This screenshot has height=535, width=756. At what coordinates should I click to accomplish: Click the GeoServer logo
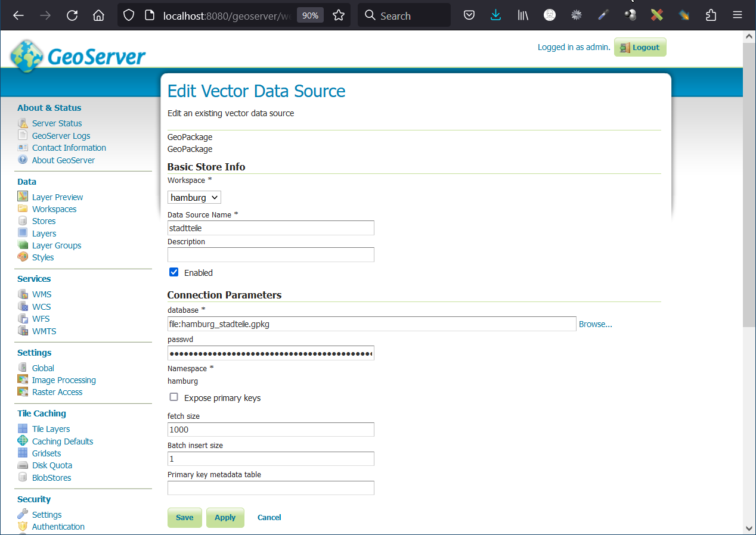pos(78,55)
